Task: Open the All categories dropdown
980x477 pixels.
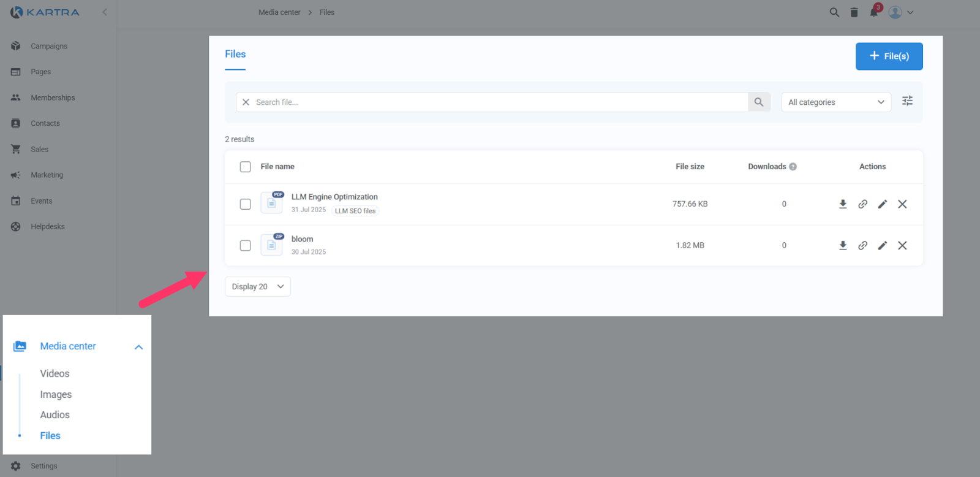Action: click(x=836, y=102)
